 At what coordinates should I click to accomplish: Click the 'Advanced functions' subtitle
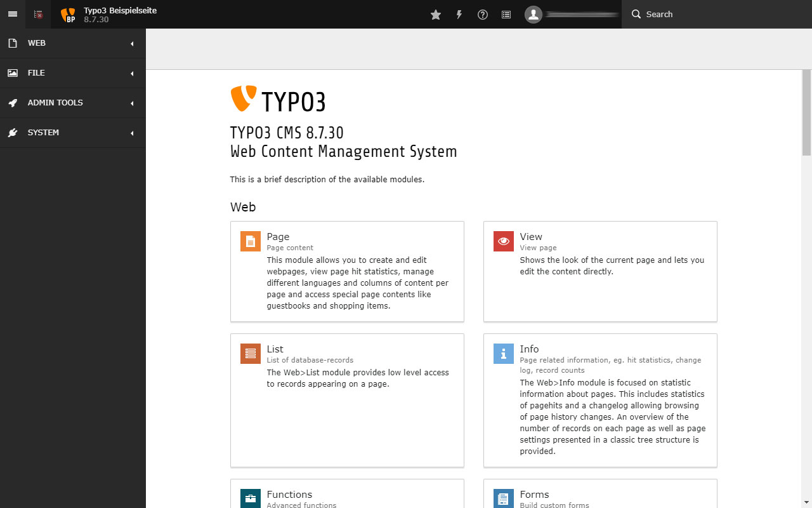pos(301,505)
